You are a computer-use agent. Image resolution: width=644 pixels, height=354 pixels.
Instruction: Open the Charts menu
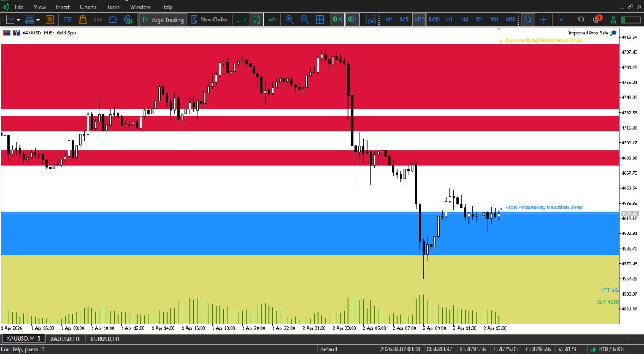click(88, 7)
